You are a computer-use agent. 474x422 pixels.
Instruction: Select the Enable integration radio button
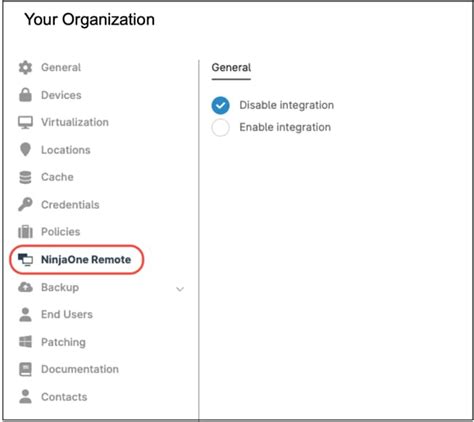tap(220, 127)
